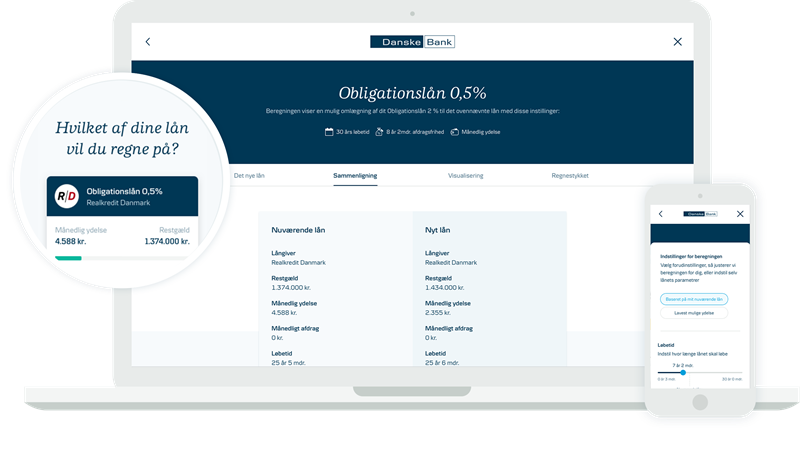Open the Visualisering tab
Image resolution: width=800 pixels, height=451 pixels.
465,175
